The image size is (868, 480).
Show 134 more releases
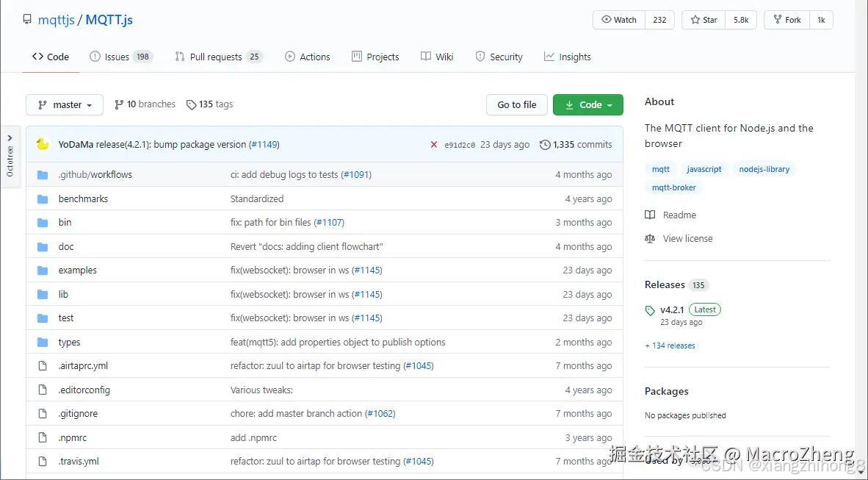(669, 345)
